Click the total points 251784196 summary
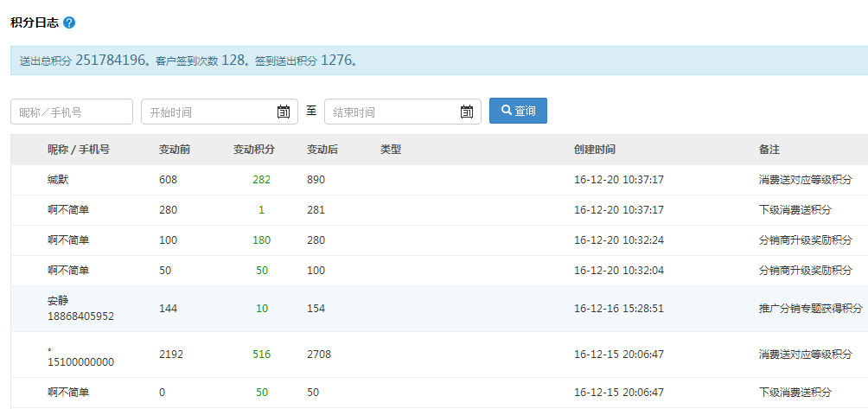Viewport: 868px width, 409px height. [x=112, y=61]
